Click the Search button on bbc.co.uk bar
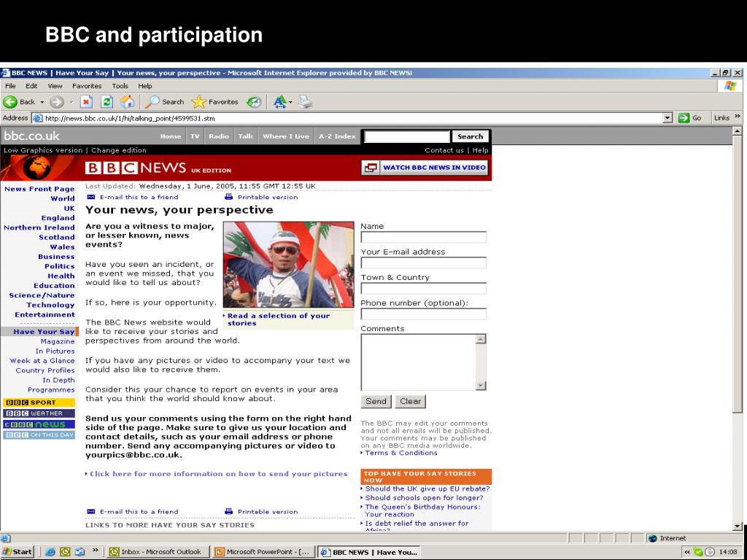 (x=471, y=136)
